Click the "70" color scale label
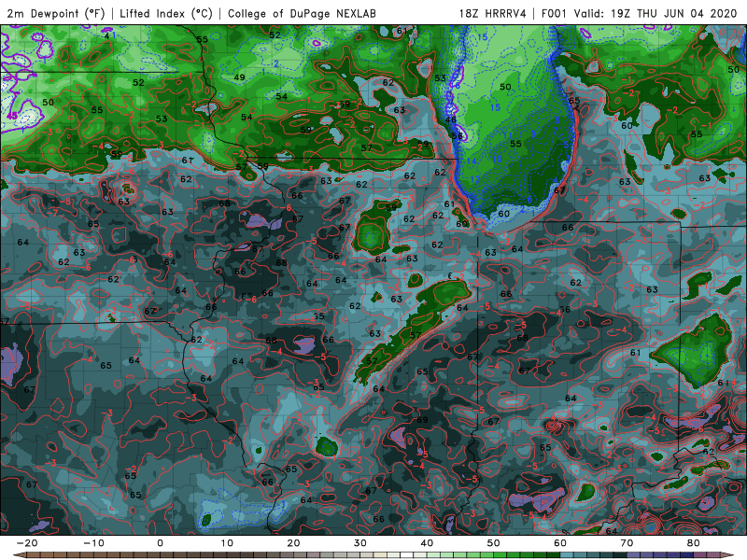Image resolution: width=747 pixels, height=560 pixels. pos(627,543)
